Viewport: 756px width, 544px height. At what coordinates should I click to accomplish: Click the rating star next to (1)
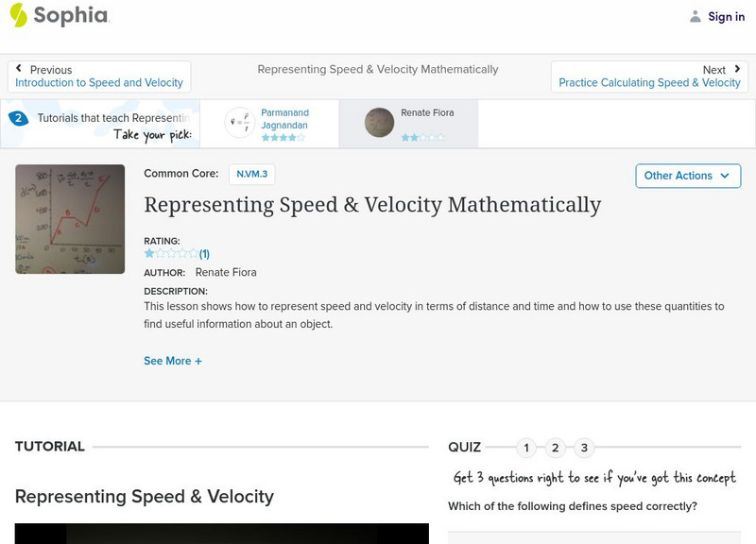[148, 252]
